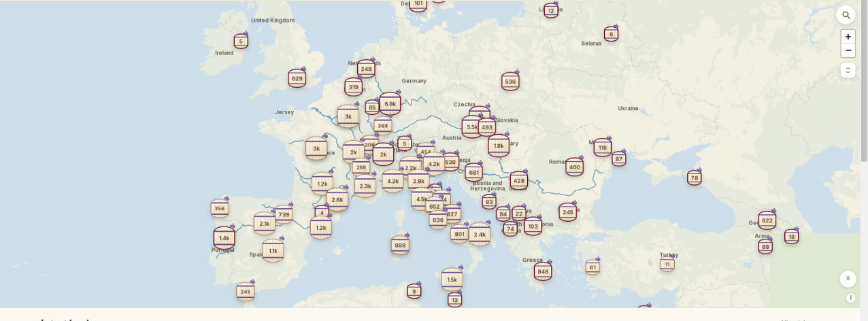The height and width of the screenshot is (321, 868).
Task: Select the 2.4k cluster in southern Italy
Action: click(x=480, y=234)
